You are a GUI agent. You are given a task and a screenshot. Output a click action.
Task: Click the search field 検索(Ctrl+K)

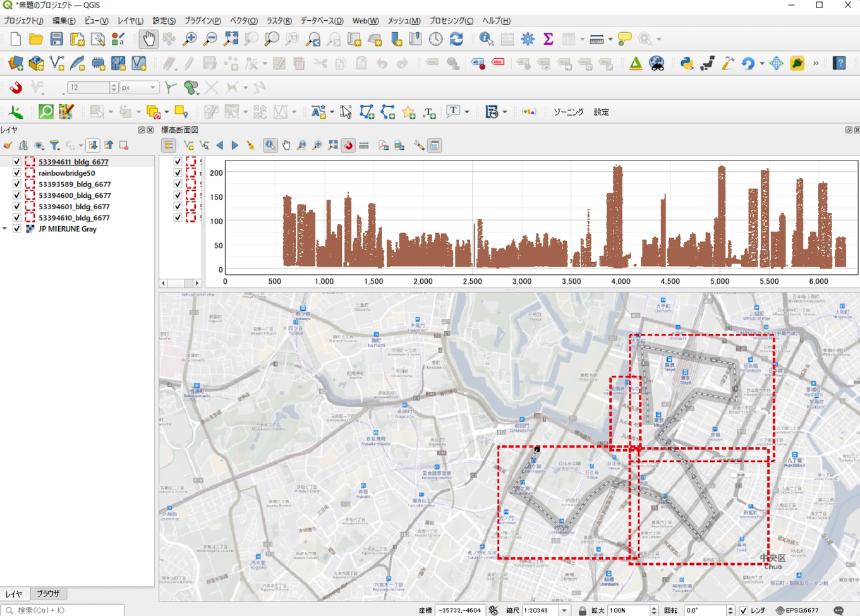click(x=62, y=610)
